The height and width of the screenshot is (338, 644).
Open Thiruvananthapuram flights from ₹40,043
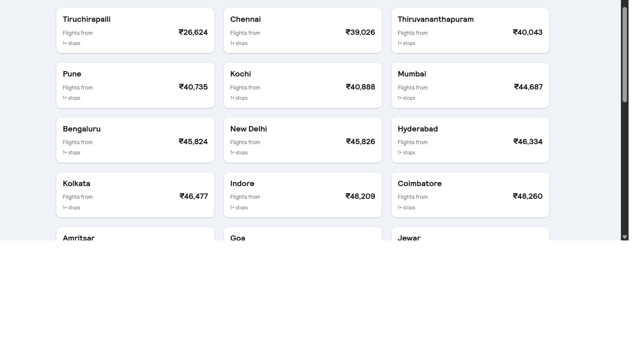point(470,31)
